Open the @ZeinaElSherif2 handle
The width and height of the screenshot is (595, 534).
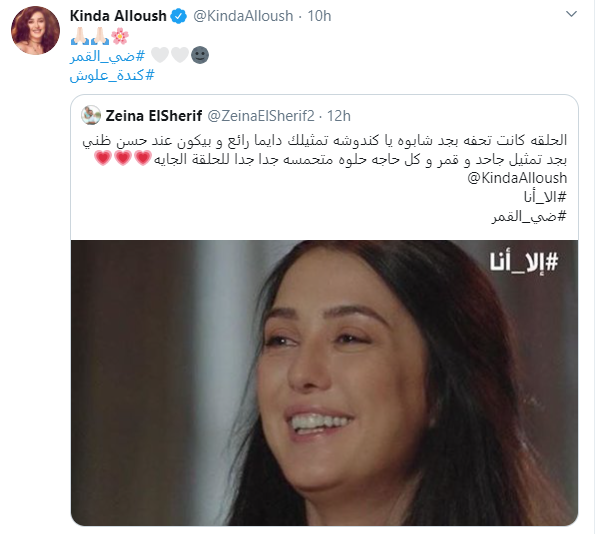coord(261,116)
